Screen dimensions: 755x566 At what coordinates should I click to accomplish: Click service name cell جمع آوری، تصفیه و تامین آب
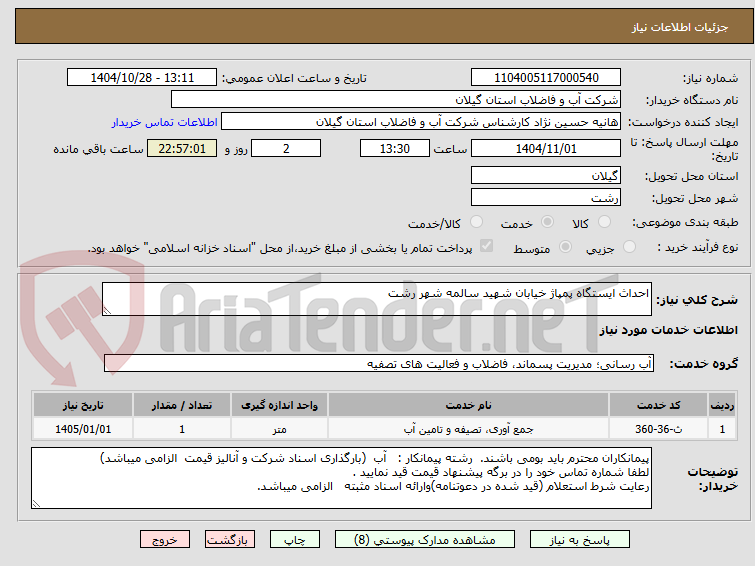coord(469,429)
